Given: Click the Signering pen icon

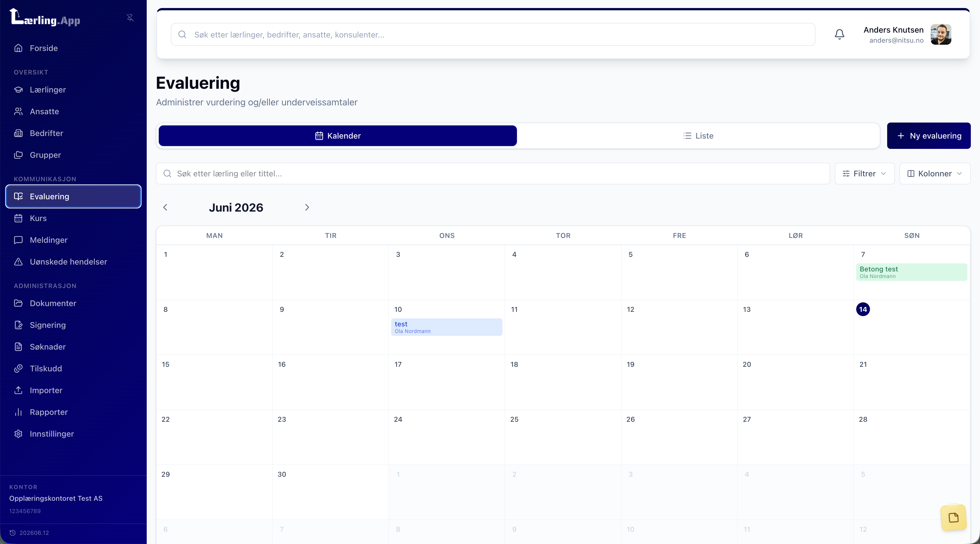Looking at the screenshot, I should coord(18,325).
